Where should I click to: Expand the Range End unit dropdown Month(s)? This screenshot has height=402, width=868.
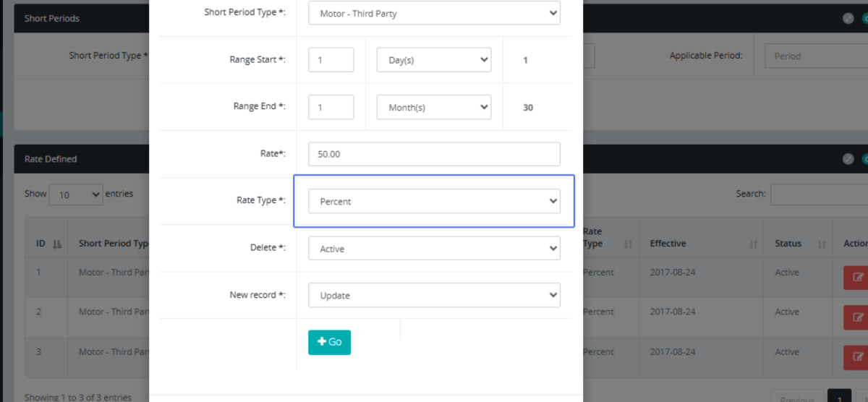coord(434,107)
